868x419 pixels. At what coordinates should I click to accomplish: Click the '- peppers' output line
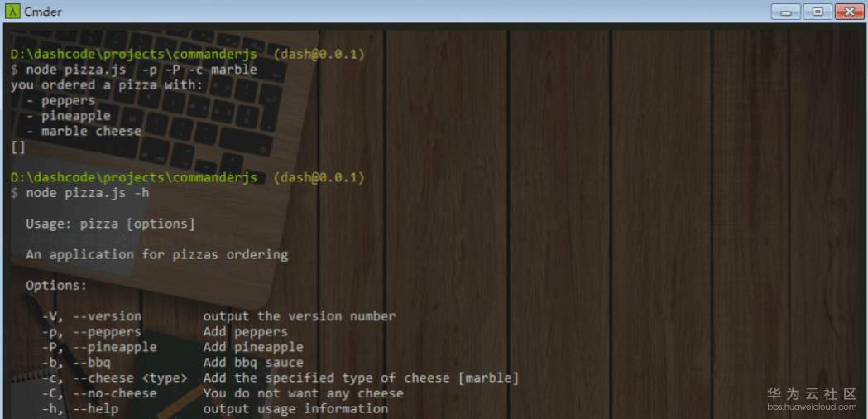[x=61, y=101]
